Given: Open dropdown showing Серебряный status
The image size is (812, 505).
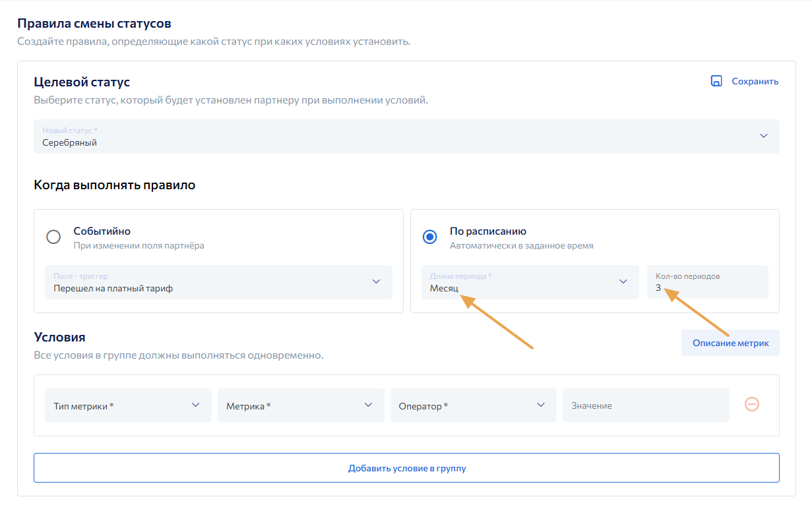Looking at the screenshot, I should (396, 136).
